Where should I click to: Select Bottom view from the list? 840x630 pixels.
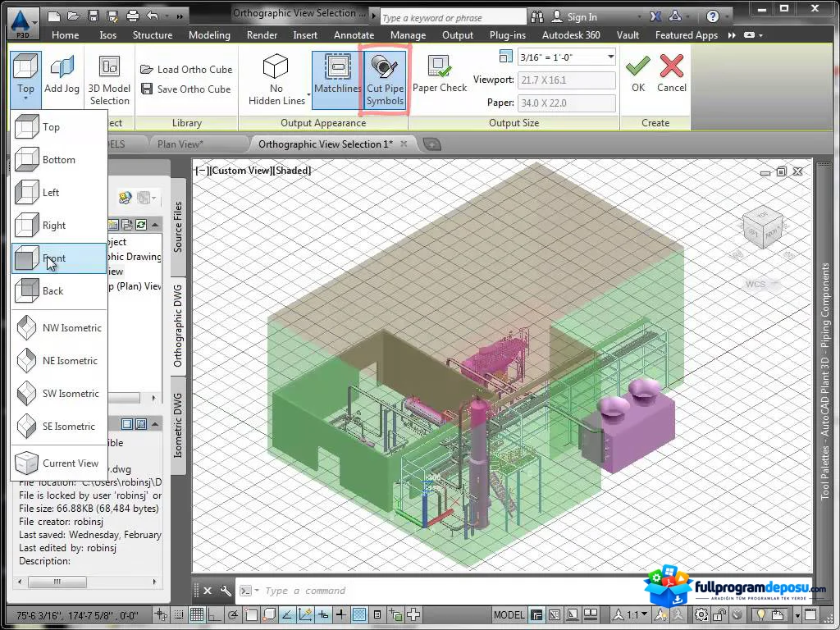pos(59,160)
